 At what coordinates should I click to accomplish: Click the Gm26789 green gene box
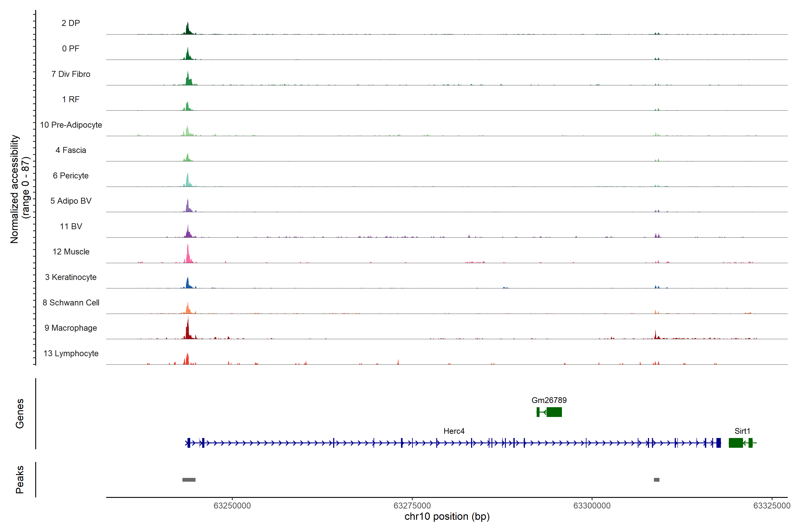click(554, 412)
